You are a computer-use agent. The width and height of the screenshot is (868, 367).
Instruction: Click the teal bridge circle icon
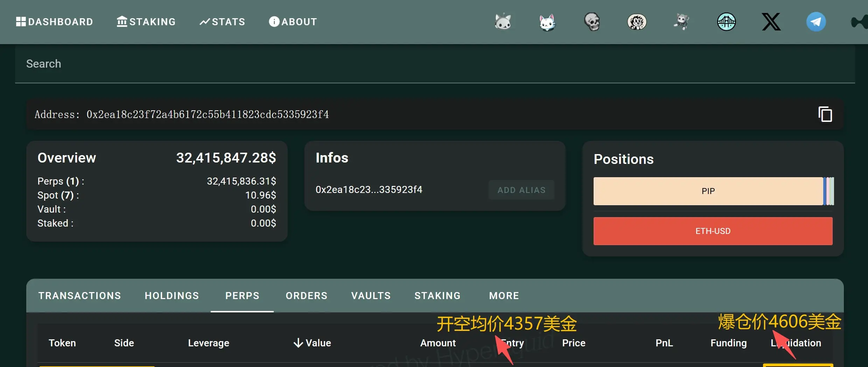point(726,22)
